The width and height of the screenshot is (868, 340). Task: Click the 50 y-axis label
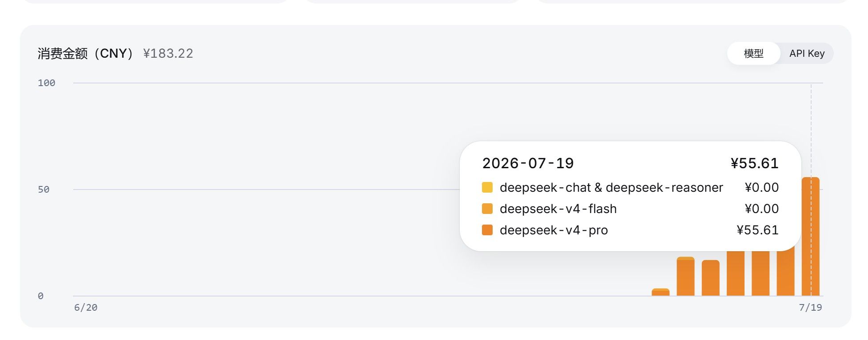coord(44,190)
